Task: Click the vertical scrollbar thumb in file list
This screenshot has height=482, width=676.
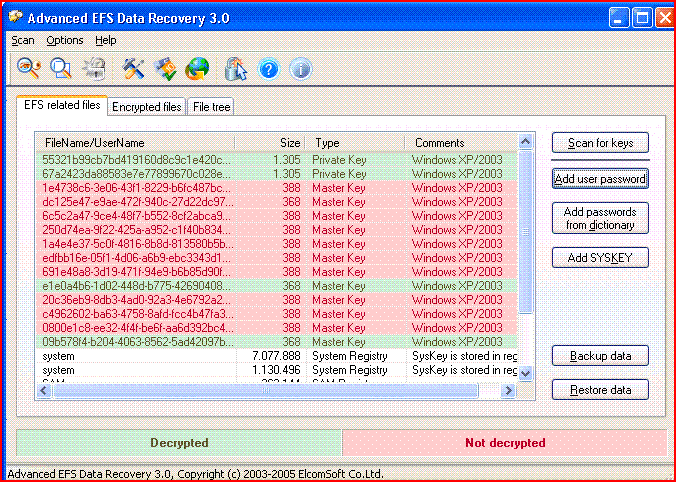Action: [x=526, y=232]
